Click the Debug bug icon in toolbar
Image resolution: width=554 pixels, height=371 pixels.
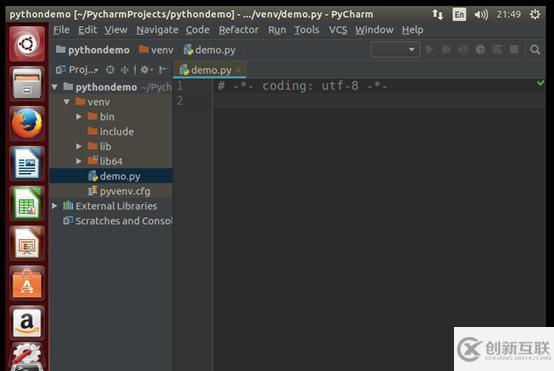coord(446,50)
